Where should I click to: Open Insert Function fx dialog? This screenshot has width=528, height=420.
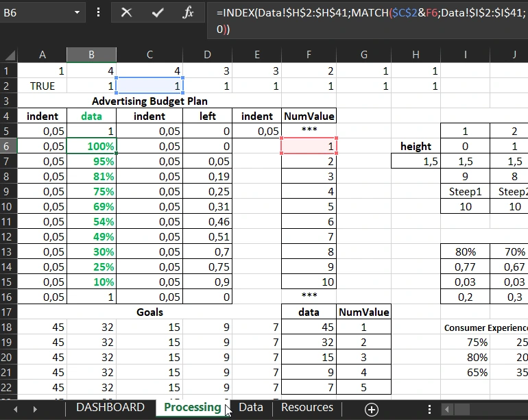pos(188,13)
